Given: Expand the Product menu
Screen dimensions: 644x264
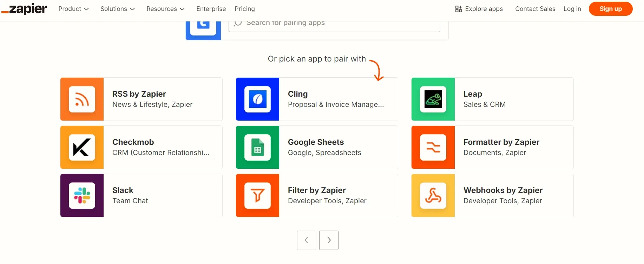Looking at the screenshot, I should pos(73,9).
